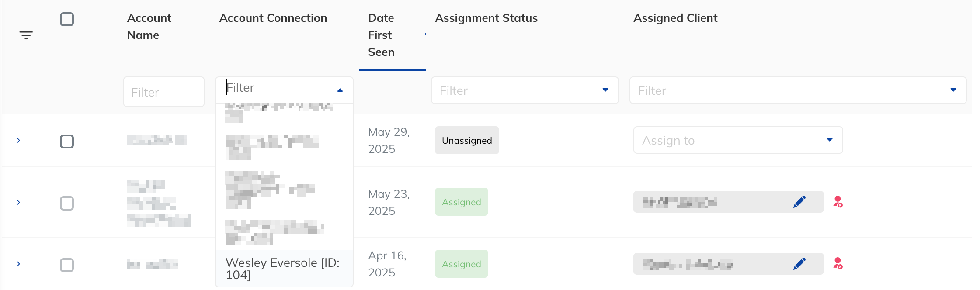Check the Apr 16, 2025 row checkbox
Viewport: 980px width, 290px height.
click(67, 265)
